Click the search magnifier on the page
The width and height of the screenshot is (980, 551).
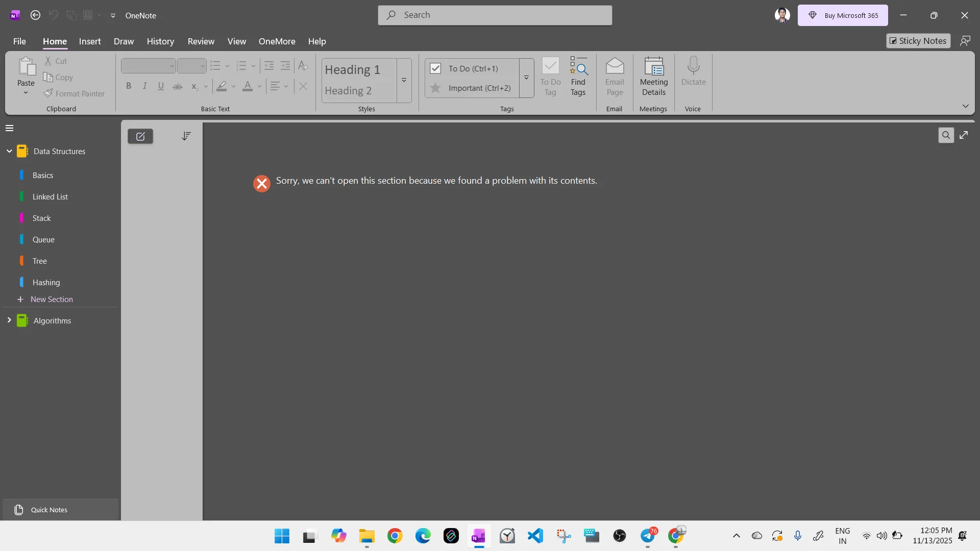(x=946, y=135)
